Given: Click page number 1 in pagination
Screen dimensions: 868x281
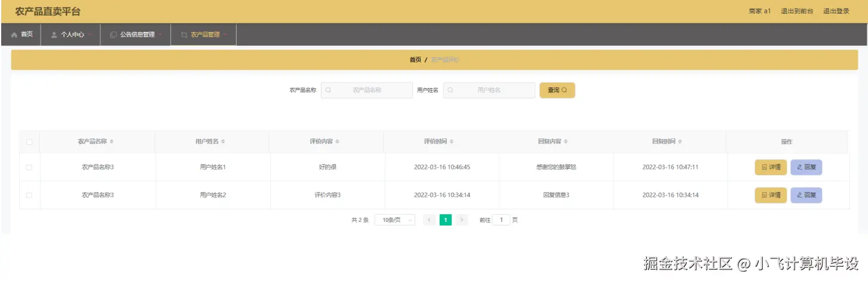Looking at the screenshot, I should [446, 220].
